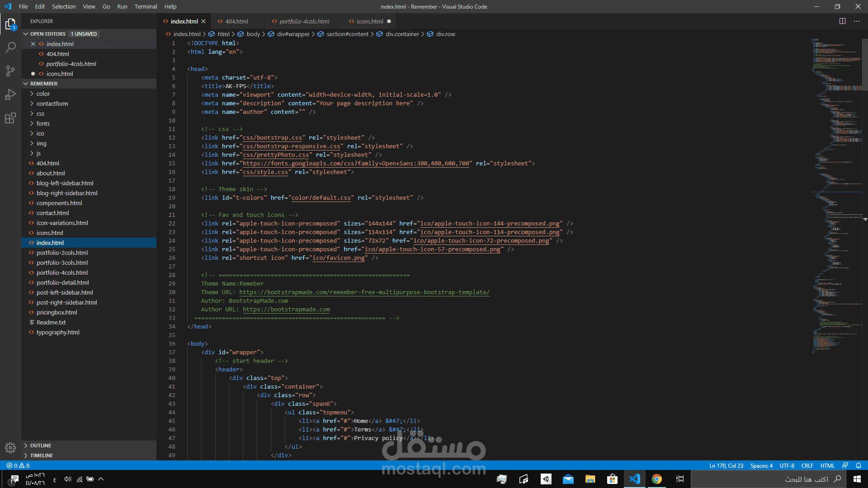This screenshot has width=868, height=488.
Task: Expand the Timeline panel
Action: (89, 455)
